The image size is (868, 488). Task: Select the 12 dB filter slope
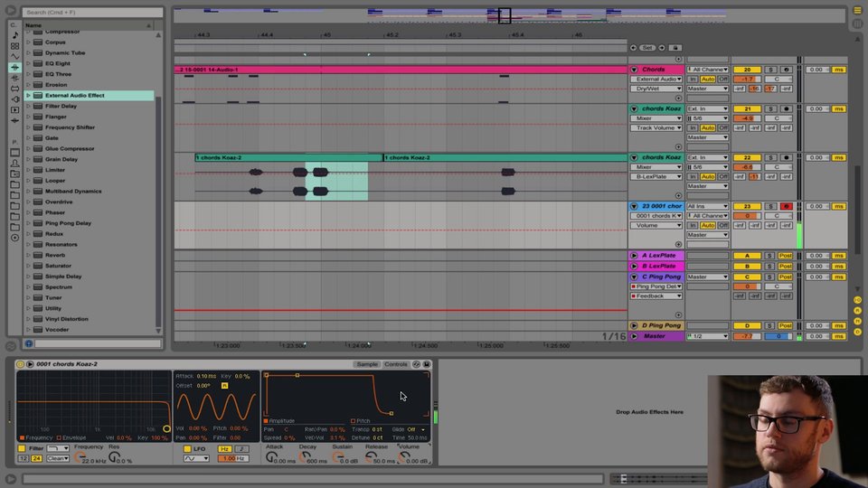pyautogui.click(x=24, y=458)
